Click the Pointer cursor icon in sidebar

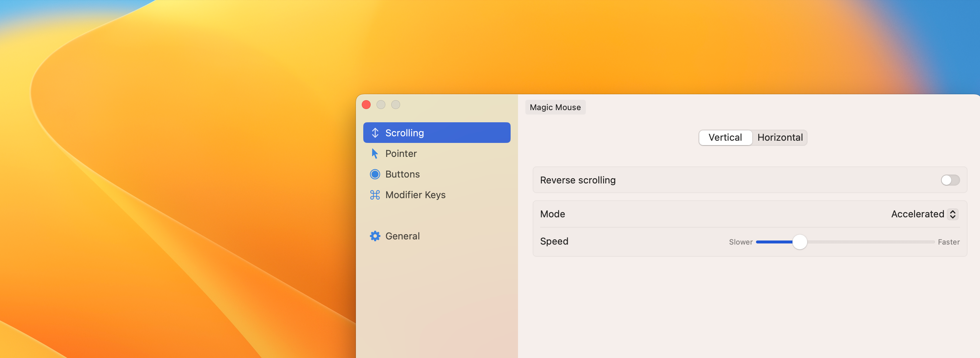375,153
